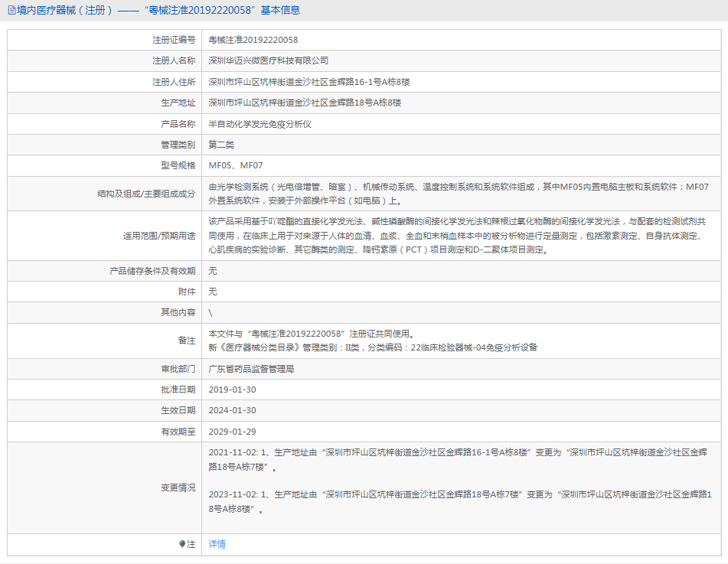Click the 审批部门 row label

point(178,369)
